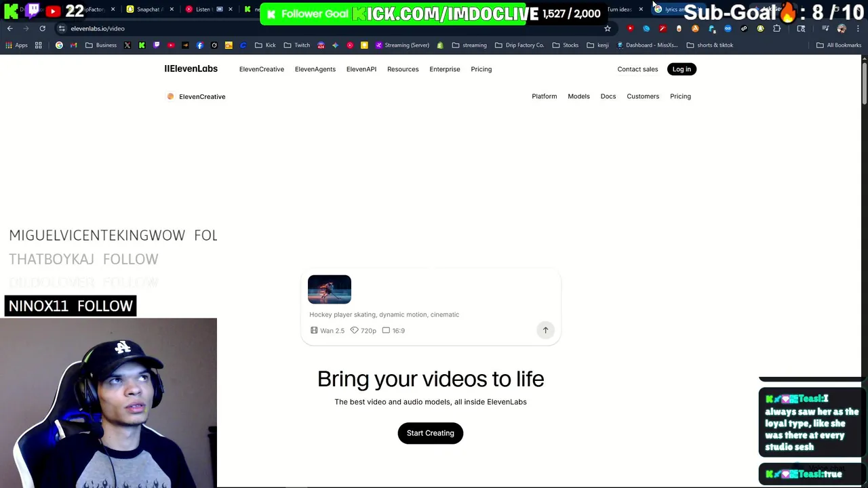
Task: Open the Google bookmark icon
Action: (59, 45)
